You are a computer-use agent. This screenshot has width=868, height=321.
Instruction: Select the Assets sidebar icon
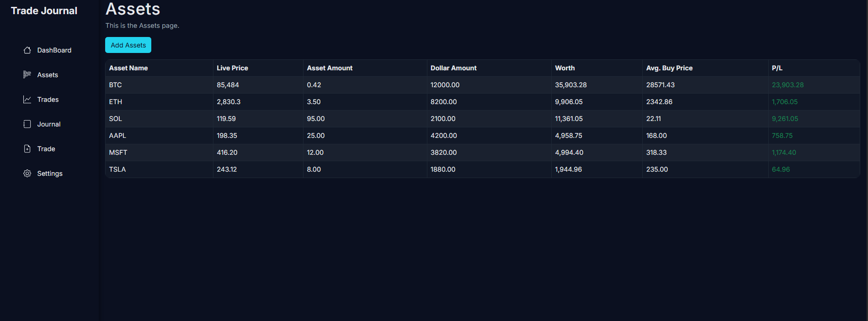[27, 74]
